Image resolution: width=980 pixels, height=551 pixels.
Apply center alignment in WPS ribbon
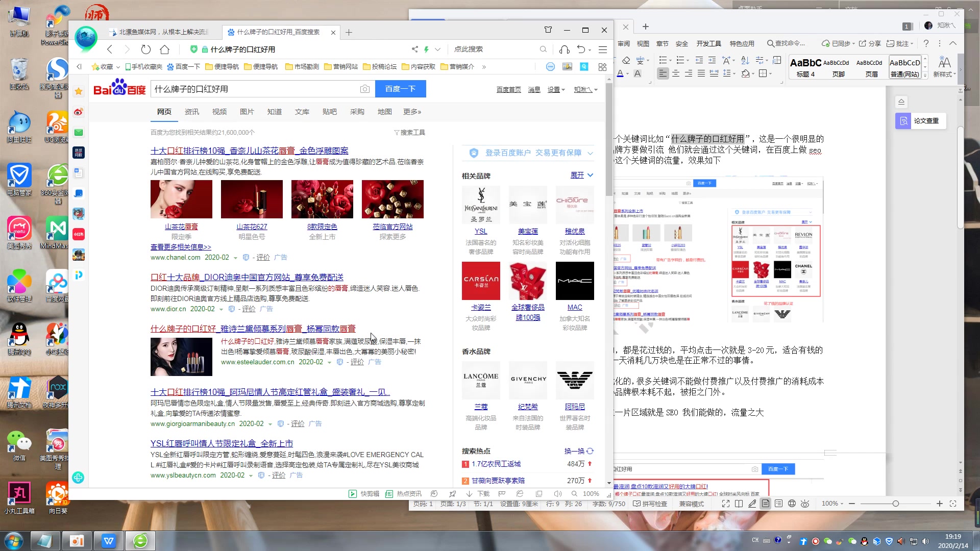675,73
